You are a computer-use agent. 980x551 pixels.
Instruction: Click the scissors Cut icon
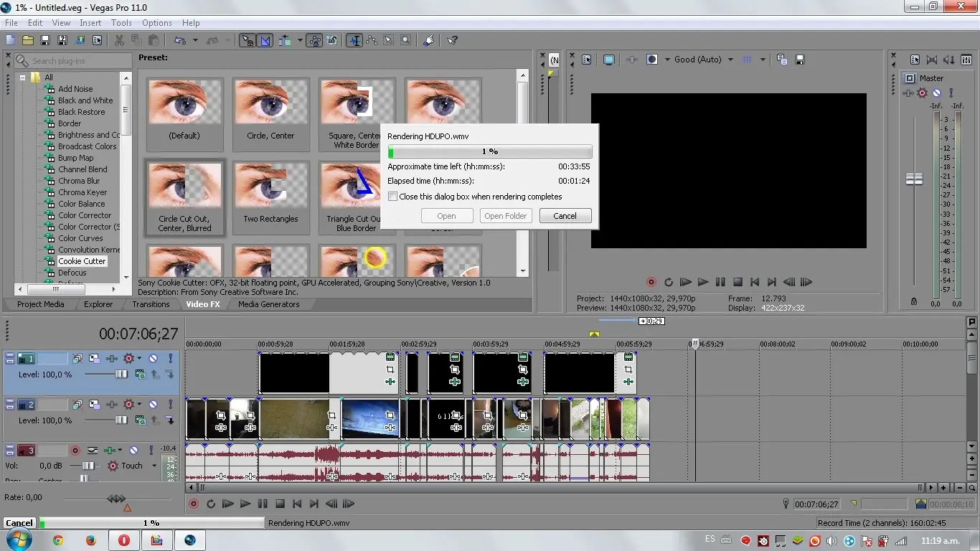(119, 40)
